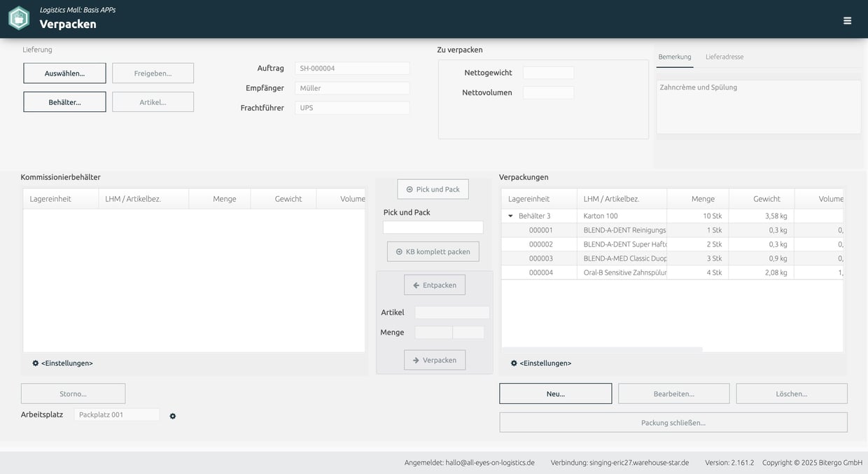Click Version: 2.161.2 in footer
Screen dimensions: 868x474
[729, 463]
